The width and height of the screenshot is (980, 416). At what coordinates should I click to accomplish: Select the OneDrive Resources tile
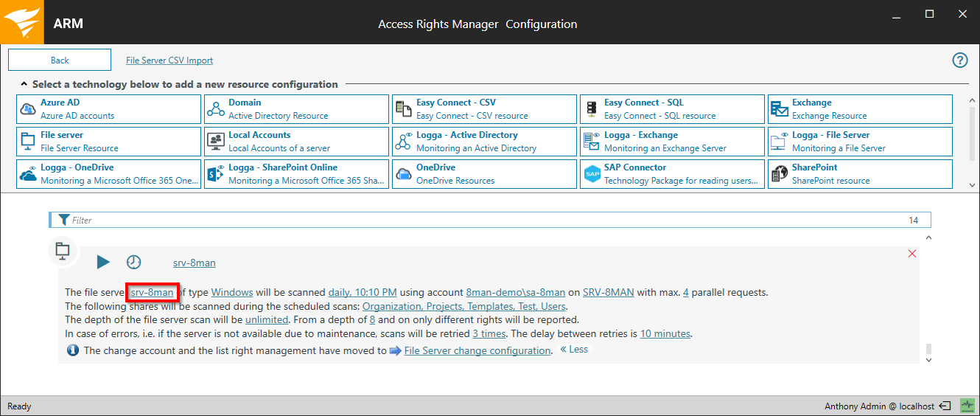click(x=484, y=174)
